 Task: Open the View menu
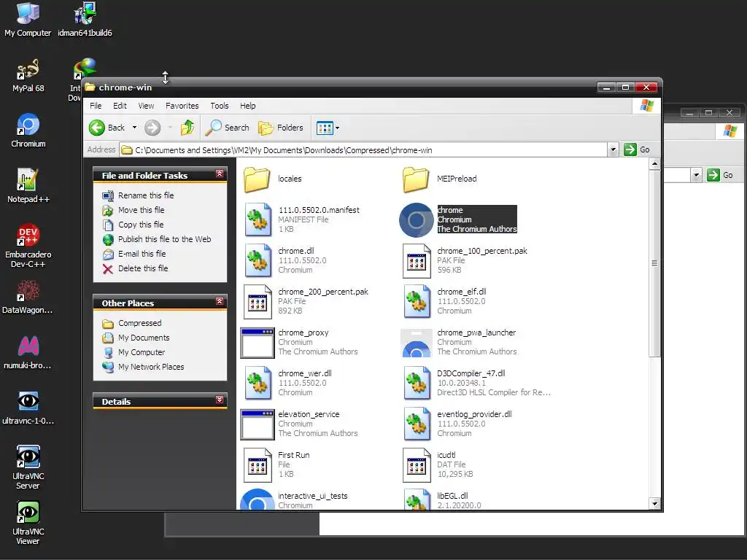coord(146,106)
